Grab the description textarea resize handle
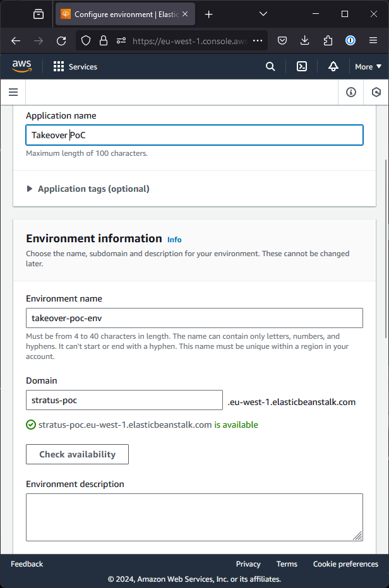The image size is (389, 588). point(358,536)
